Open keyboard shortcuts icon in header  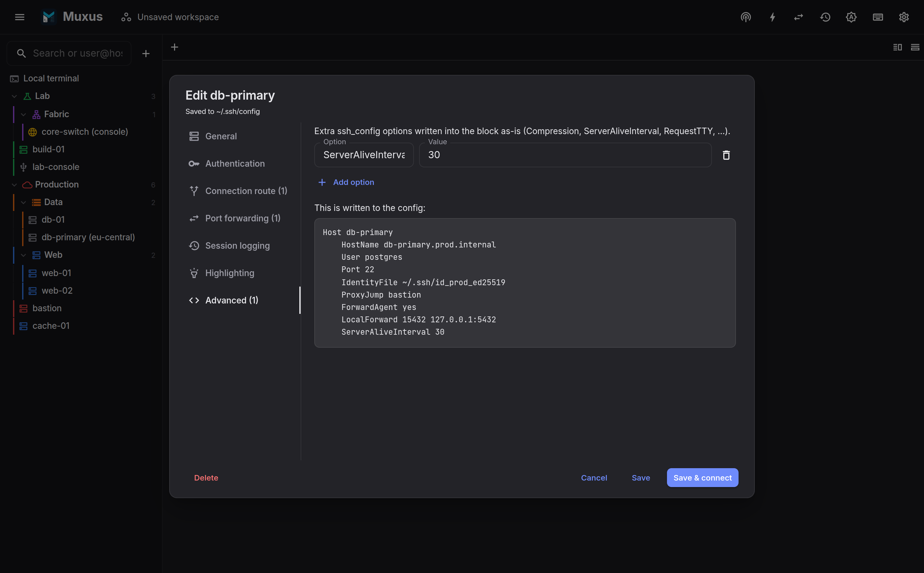[878, 17]
